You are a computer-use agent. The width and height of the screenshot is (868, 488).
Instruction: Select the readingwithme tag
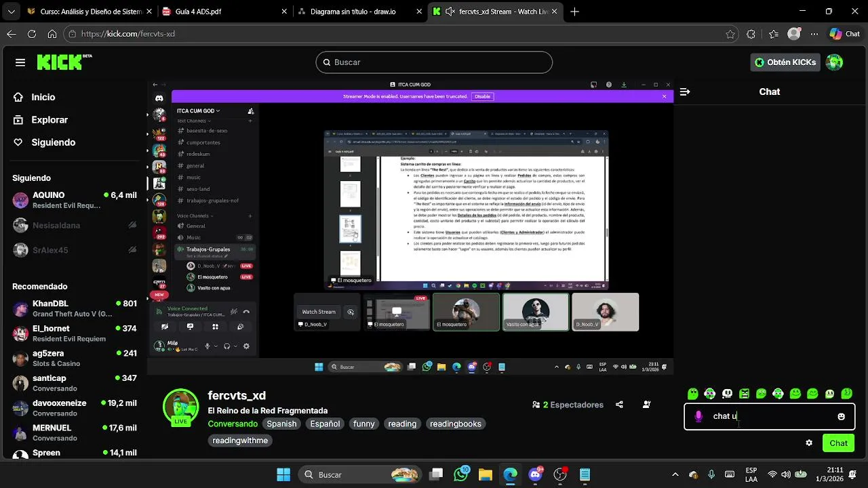(240, 441)
